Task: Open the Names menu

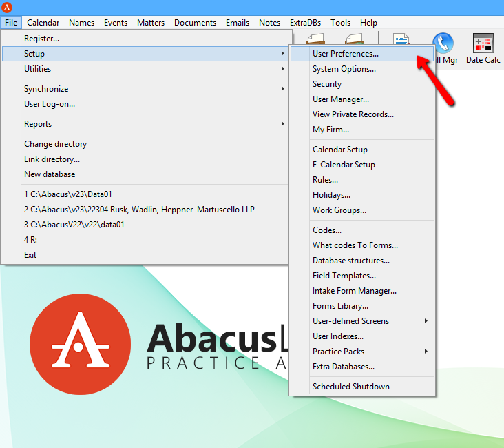Action: click(x=81, y=23)
